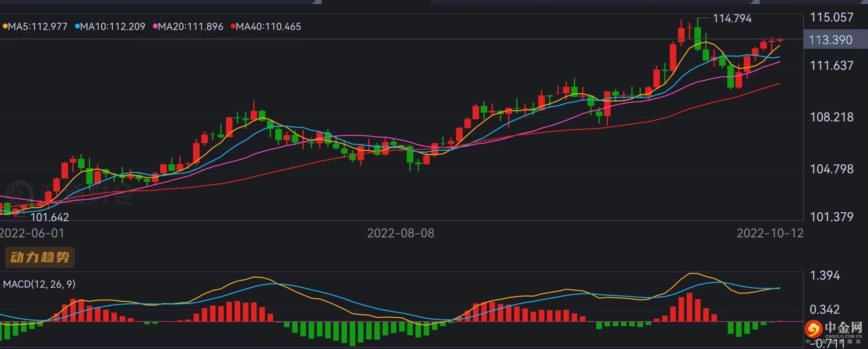The width and height of the screenshot is (868, 349).
Task: Click the 114.794 high price marker
Action: (732, 19)
